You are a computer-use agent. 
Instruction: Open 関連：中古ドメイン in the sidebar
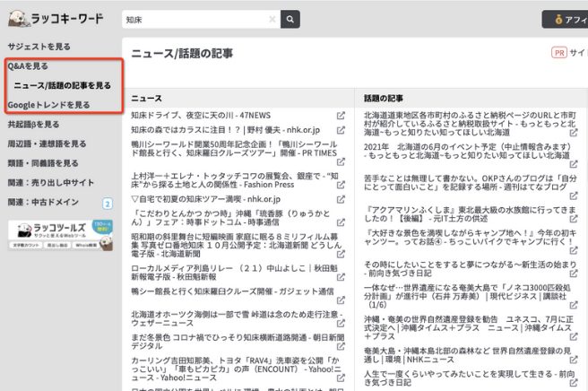(x=43, y=203)
